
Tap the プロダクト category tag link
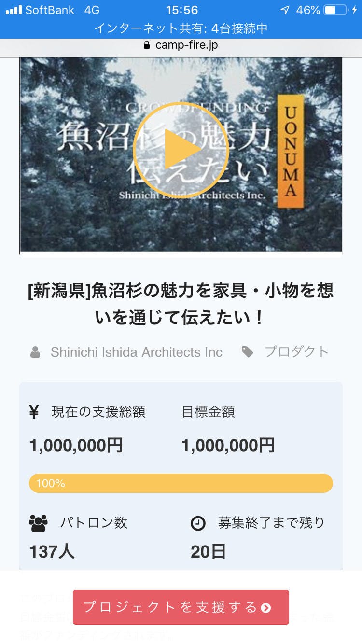click(296, 351)
